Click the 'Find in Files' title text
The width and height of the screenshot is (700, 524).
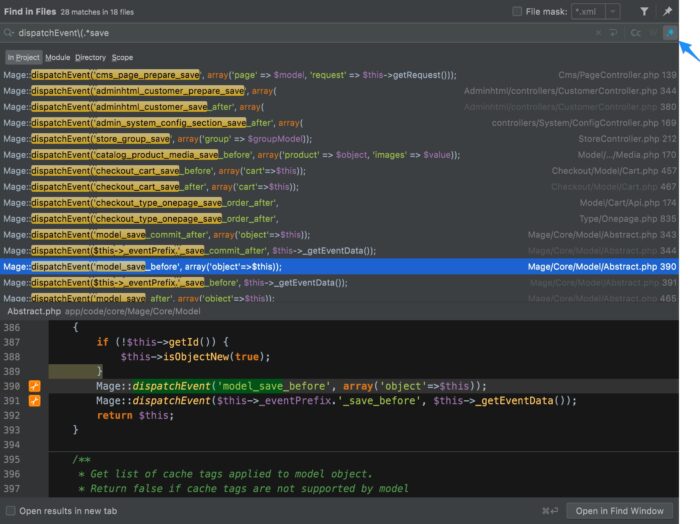[30, 12]
